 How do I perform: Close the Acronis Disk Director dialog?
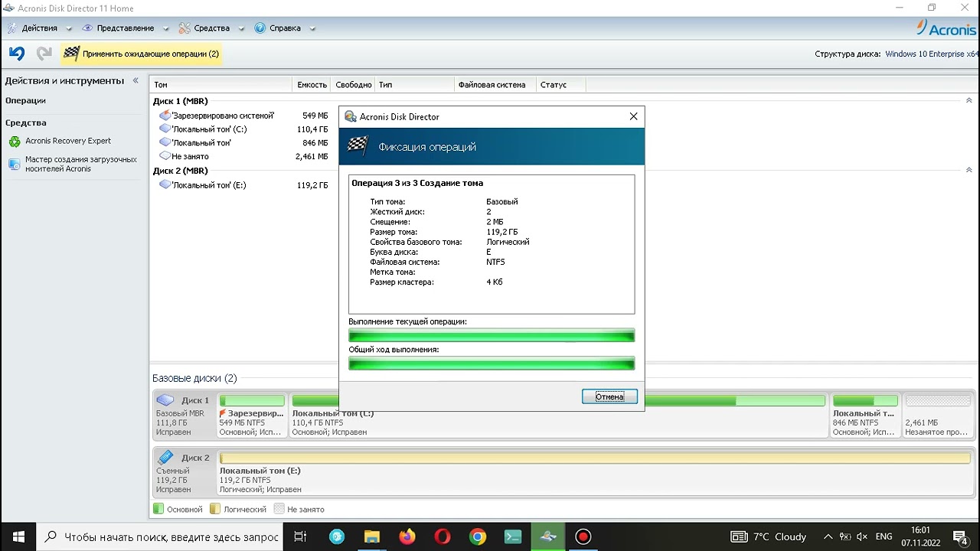(x=633, y=116)
